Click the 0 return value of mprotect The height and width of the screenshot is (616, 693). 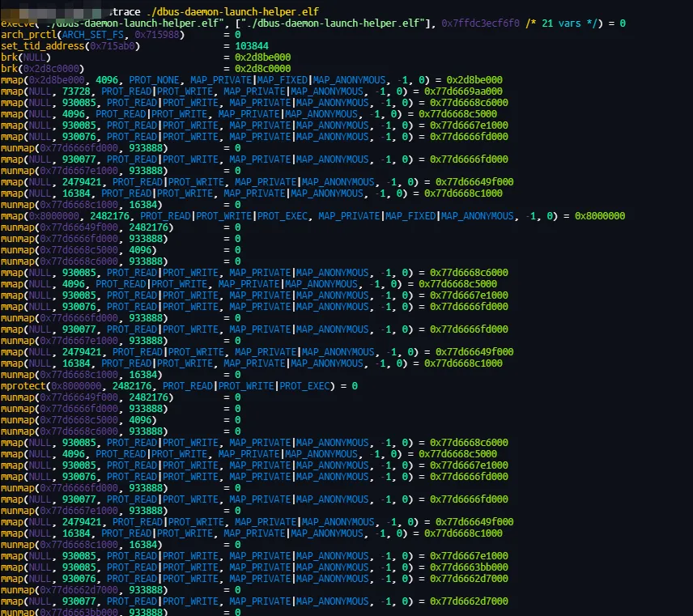355,386
